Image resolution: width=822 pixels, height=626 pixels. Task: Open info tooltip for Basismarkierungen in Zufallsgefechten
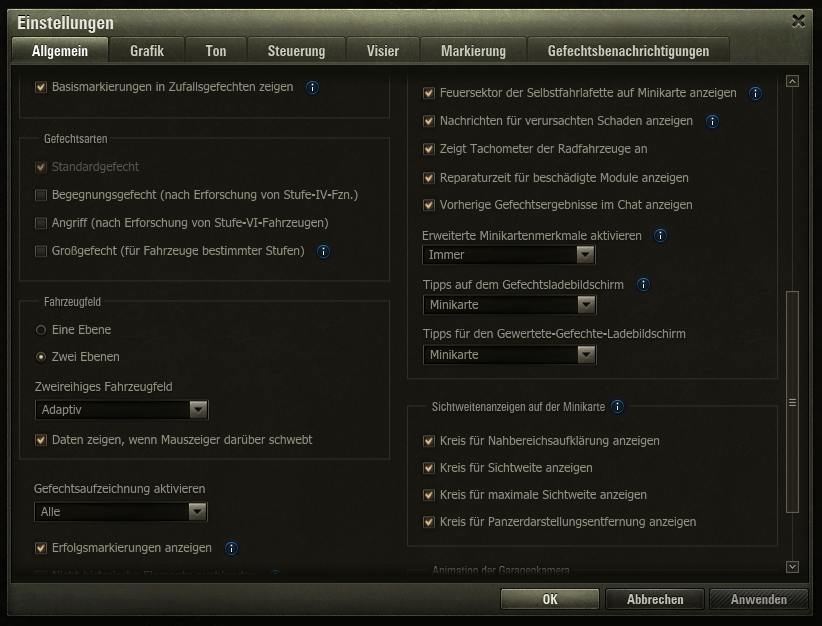coord(312,88)
